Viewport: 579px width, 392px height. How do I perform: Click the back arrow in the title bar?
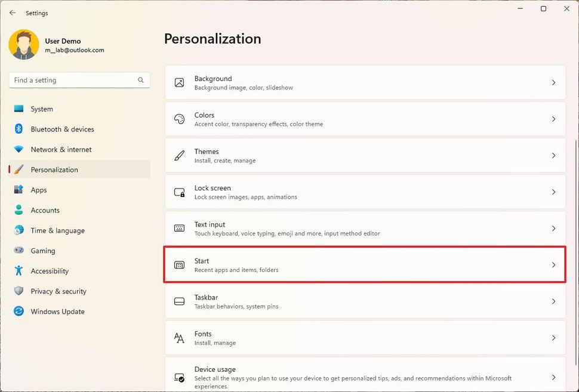[13, 13]
